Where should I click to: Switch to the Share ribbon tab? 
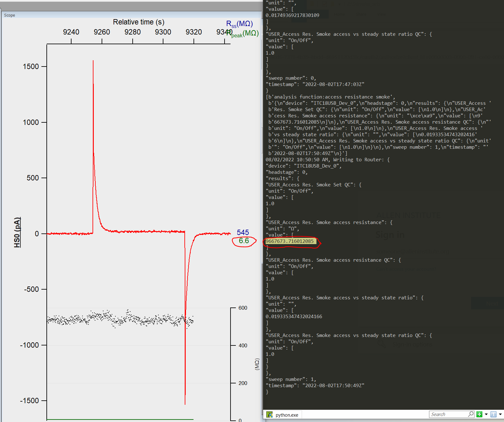(361, 14)
